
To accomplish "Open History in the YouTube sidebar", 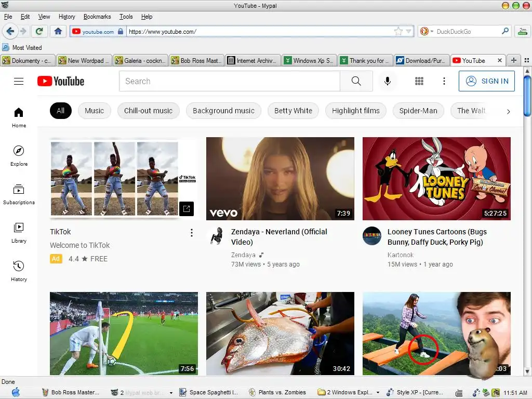I will 19,271.
